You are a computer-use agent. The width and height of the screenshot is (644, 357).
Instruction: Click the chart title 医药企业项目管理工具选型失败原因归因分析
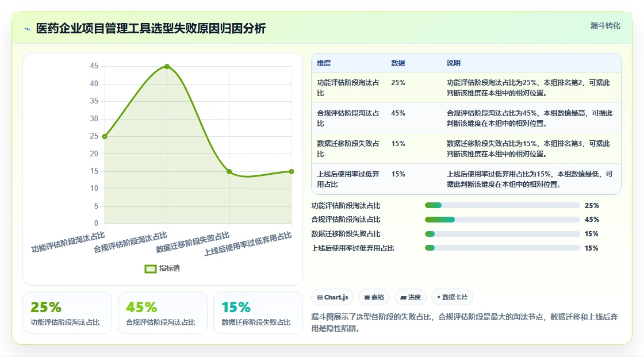[151, 28]
